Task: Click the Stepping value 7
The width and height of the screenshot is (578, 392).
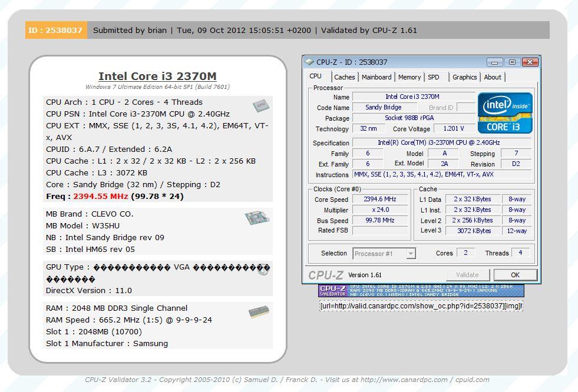Action: (x=516, y=153)
